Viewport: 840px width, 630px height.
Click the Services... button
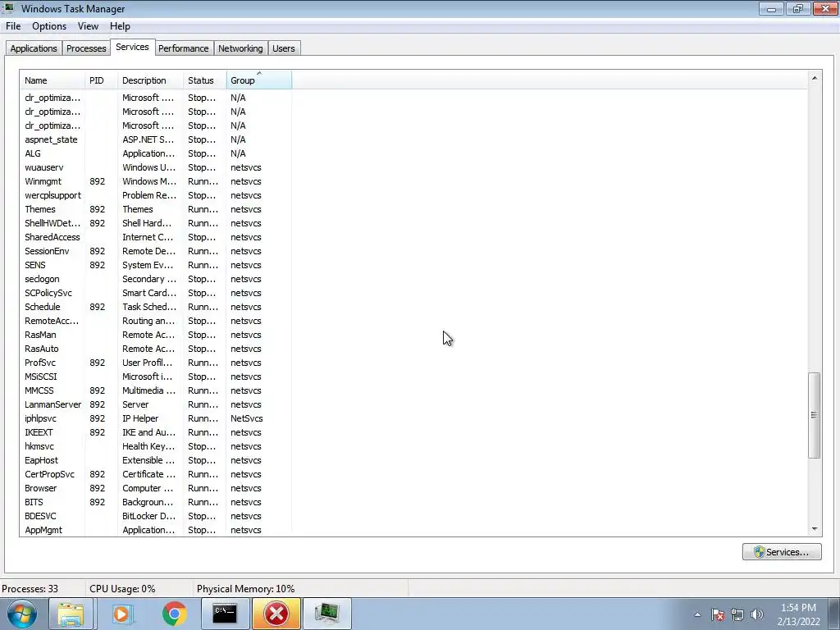click(x=782, y=552)
